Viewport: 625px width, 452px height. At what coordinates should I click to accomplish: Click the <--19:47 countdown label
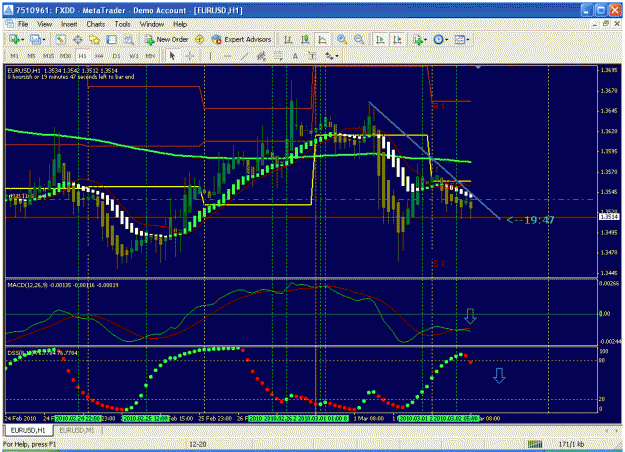pyautogui.click(x=531, y=220)
